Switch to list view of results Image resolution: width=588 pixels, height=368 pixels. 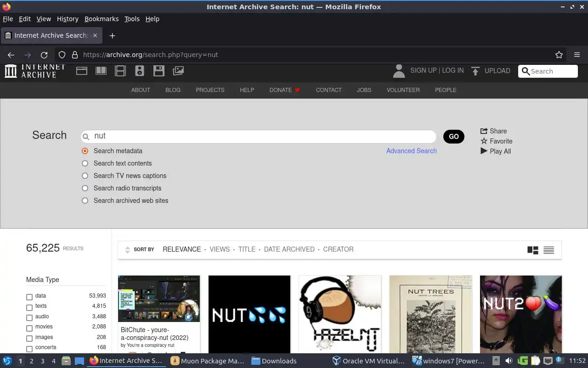coord(548,250)
